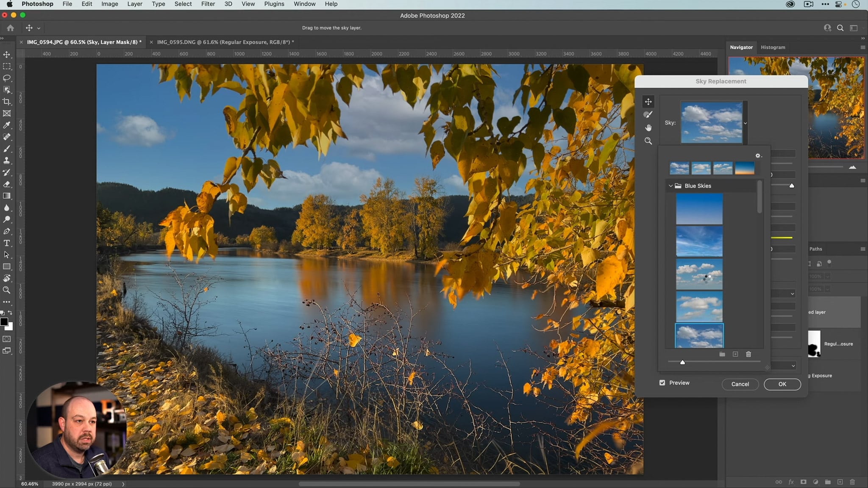The width and height of the screenshot is (868, 488).
Task: Toggle the Preview checkbox in Sky Replacement
Action: [x=662, y=383]
